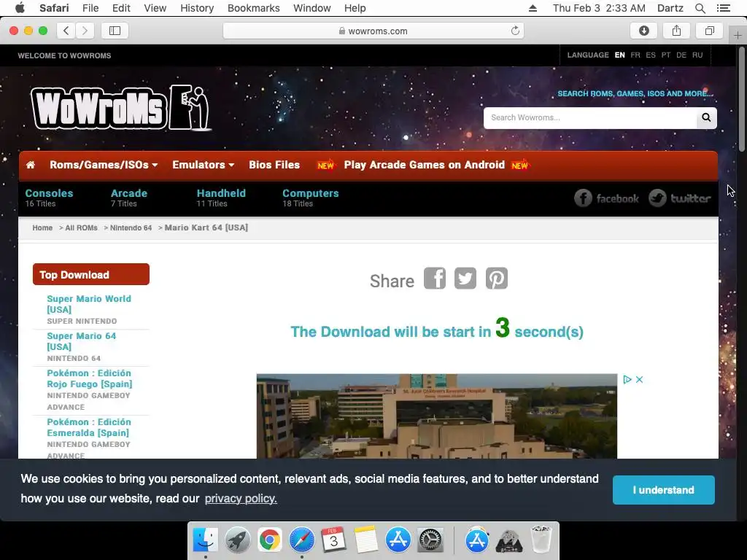
Task: Go back with Safari's back arrow
Action: [66, 31]
